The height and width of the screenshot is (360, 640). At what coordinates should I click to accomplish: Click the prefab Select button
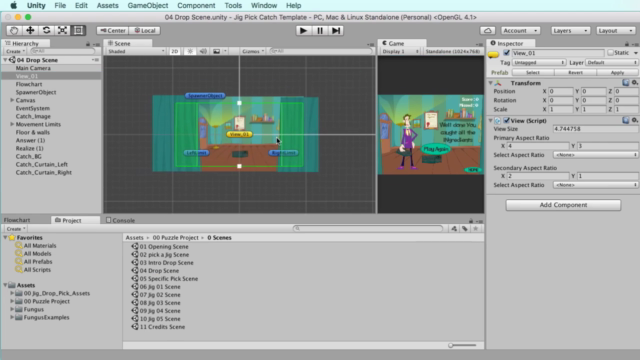tap(533, 72)
